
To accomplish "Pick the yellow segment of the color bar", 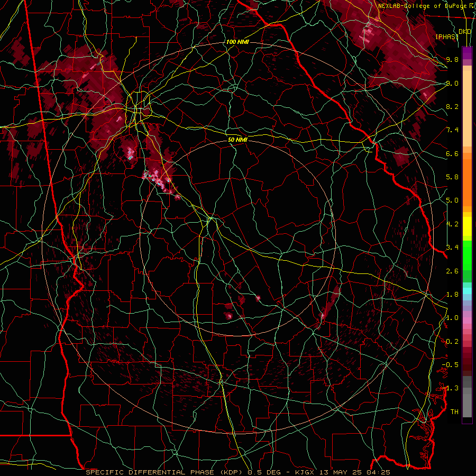I will [x=467, y=226].
